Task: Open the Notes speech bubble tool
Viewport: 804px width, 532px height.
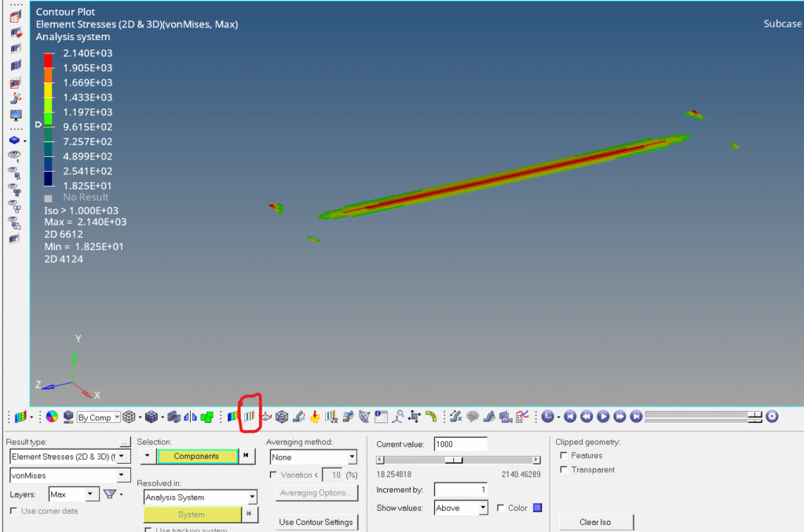Action: point(473,417)
